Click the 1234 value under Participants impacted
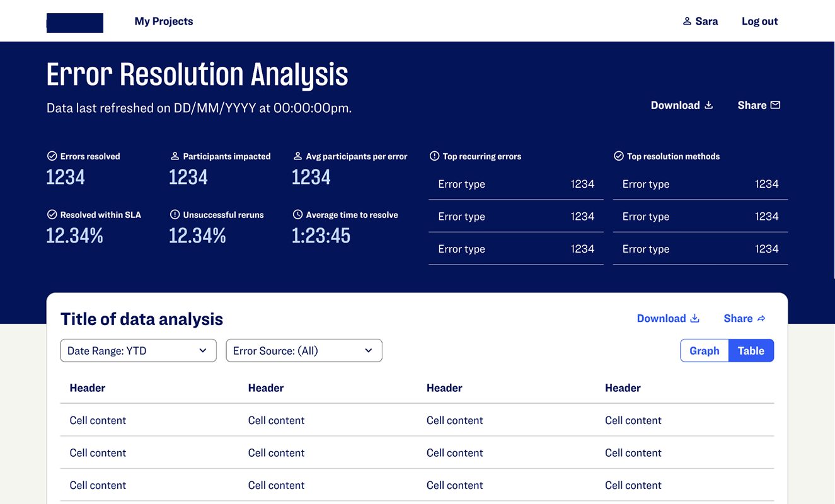835x504 pixels. (x=188, y=177)
